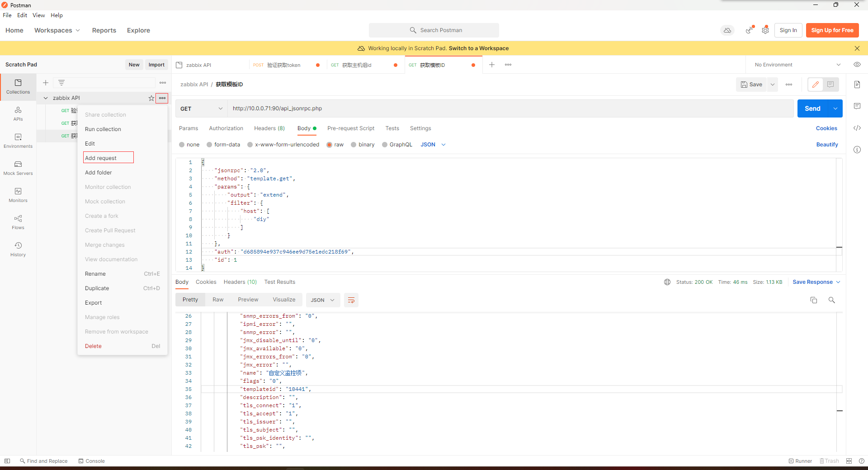
Task: Click the network globe icon near status
Action: click(x=667, y=282)
